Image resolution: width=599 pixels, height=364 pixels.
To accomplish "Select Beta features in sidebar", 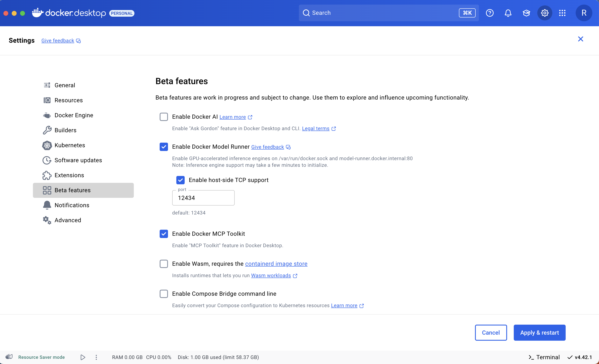I will click(x=83, y=190).
